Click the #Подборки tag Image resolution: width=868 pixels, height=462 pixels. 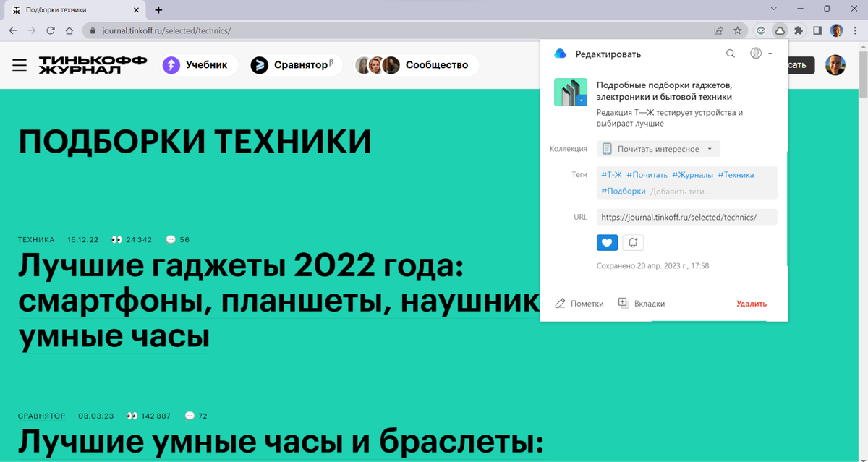[x=623, y=192]
